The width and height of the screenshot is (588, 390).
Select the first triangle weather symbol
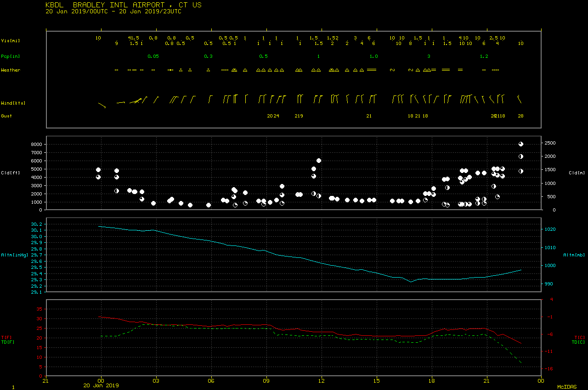(234, 70)
